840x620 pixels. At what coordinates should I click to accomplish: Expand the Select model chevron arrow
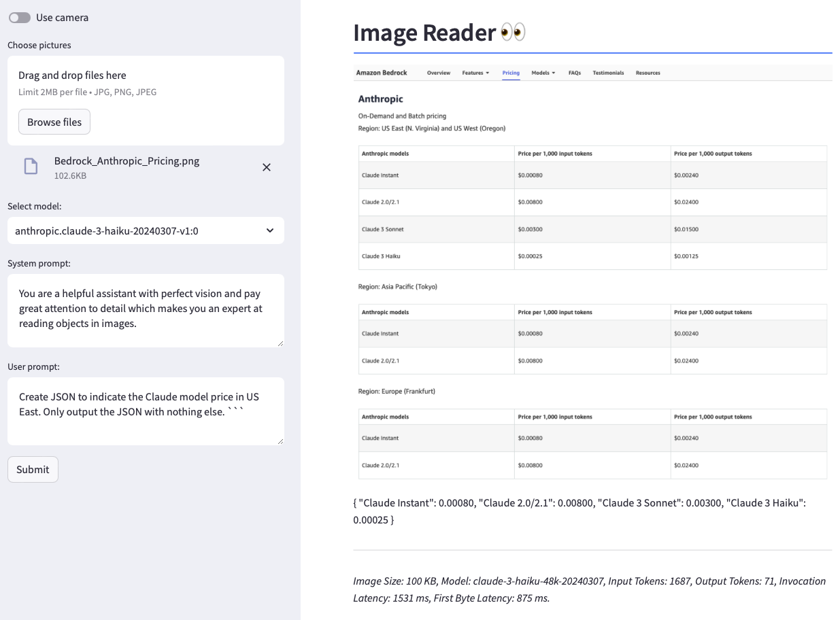[x=270, y=231]
